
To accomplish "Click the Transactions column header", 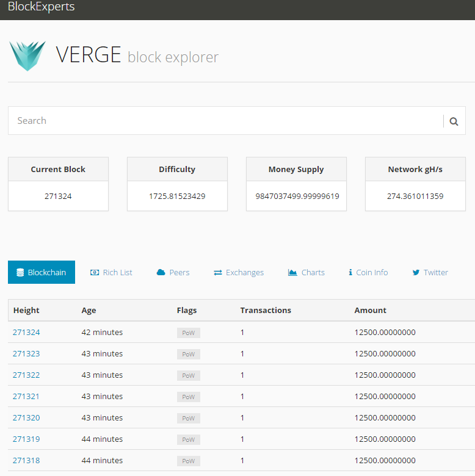I will point(266,310).
